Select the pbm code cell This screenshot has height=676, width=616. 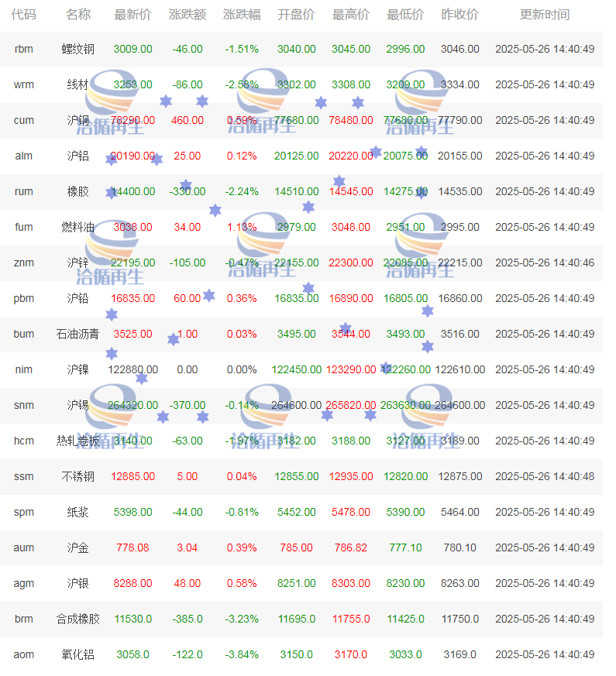tap(24, 298)
